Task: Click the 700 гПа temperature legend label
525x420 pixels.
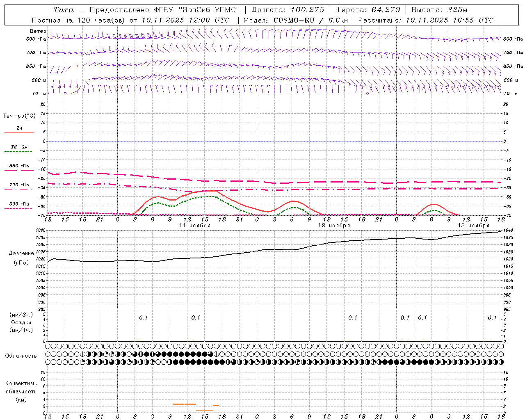Action: pyautogui.click(x=19, y=185)
